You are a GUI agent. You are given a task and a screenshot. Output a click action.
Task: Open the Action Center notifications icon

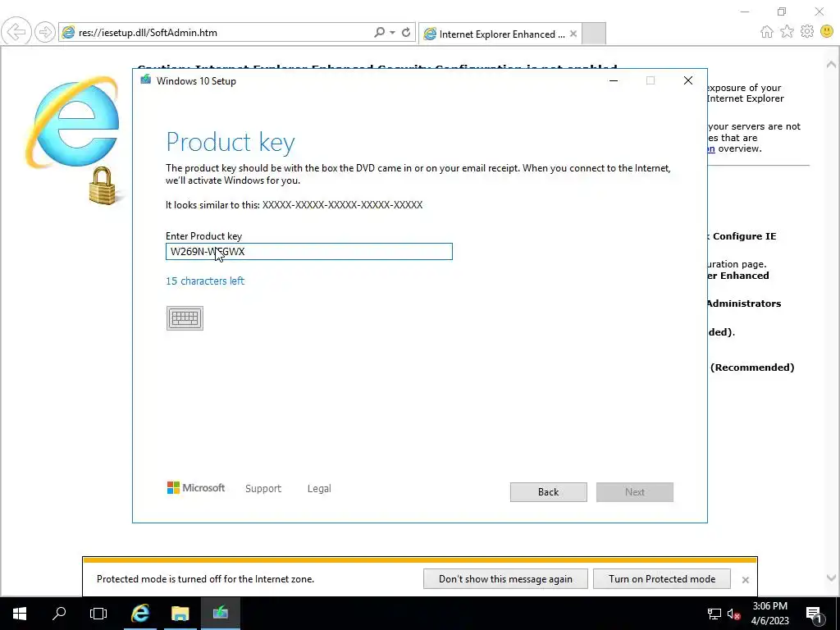click(813, 614)
